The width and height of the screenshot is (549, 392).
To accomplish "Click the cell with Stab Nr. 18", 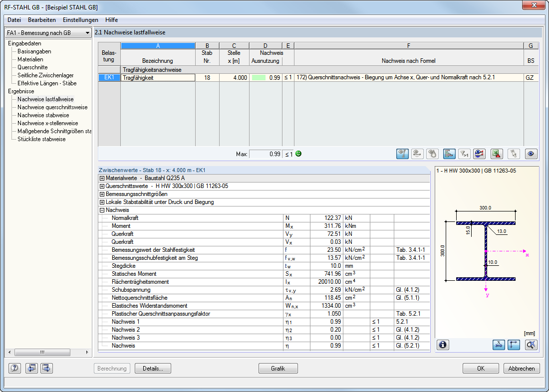I will coord(207,78).
